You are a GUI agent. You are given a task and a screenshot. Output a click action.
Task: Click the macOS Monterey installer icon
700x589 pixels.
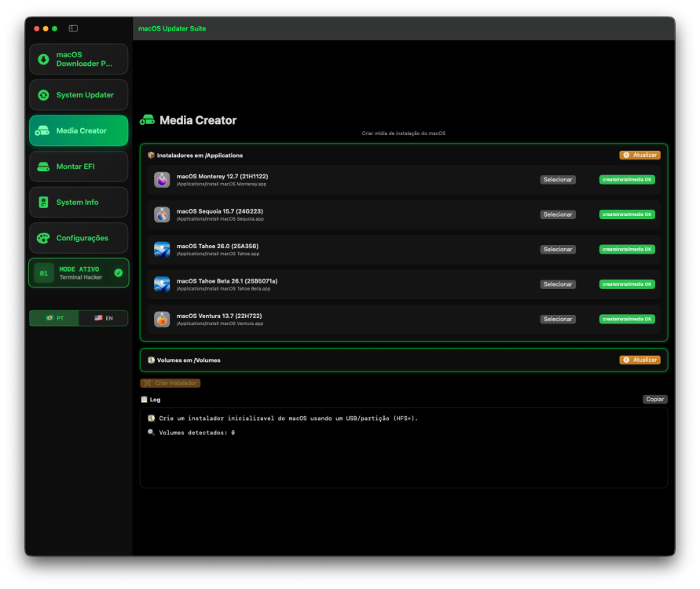click(x=162, y=180)
